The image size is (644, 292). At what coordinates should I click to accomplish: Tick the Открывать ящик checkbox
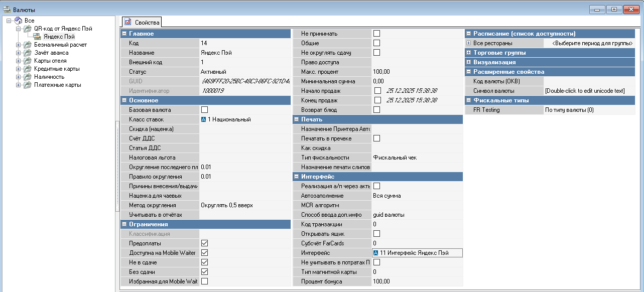pyautogui.click(x=376, y=234)
